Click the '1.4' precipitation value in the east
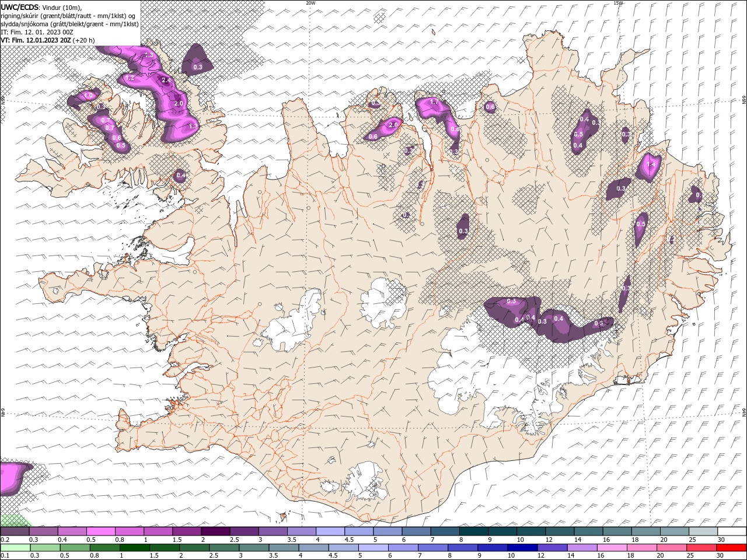The height and width of the screenshot is (560, 747). (x=652, y=165)
